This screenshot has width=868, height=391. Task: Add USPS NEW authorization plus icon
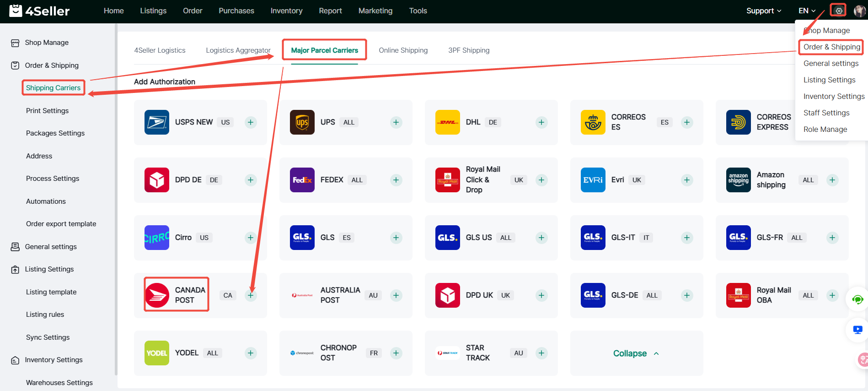point(251,122)
